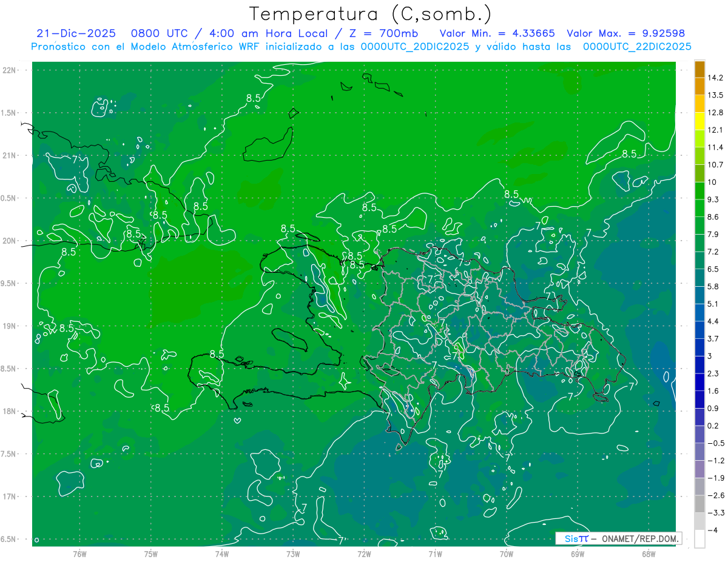Click the 73W longitude axis label
The height and width of the screenshot is (562, 728).
click(293, 554)
